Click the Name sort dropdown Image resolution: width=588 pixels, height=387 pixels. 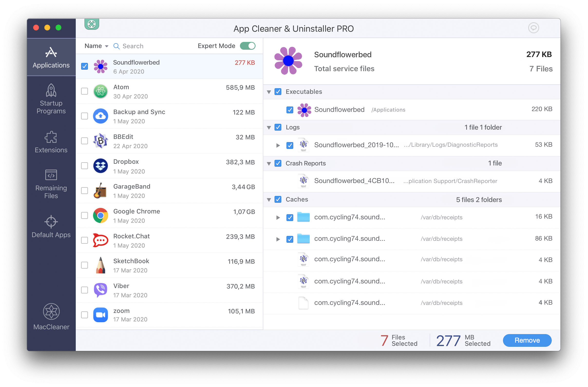(95, 46)
